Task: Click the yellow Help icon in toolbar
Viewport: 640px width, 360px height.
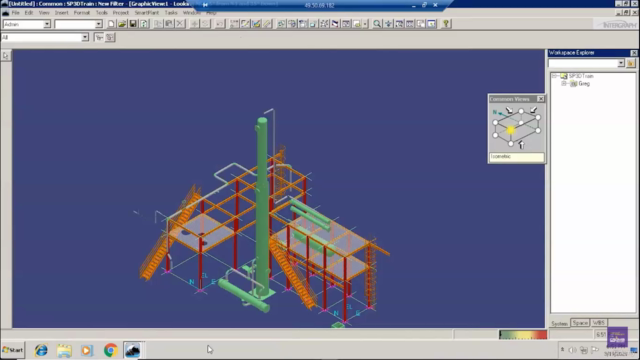Action: click(x=446, y=24)
